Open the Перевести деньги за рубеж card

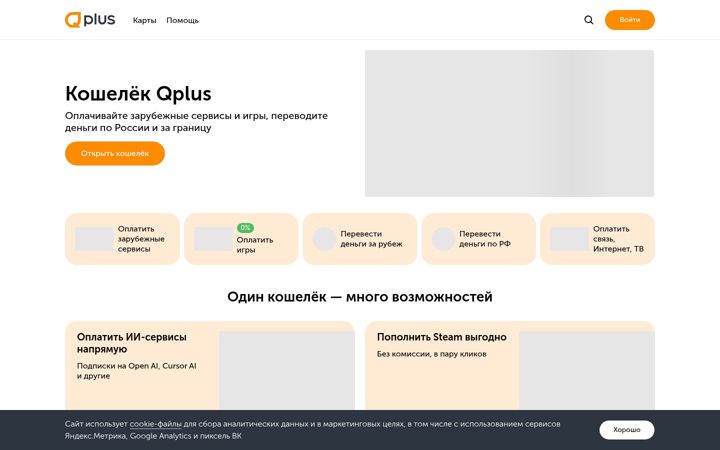click(x=360, y=239)
